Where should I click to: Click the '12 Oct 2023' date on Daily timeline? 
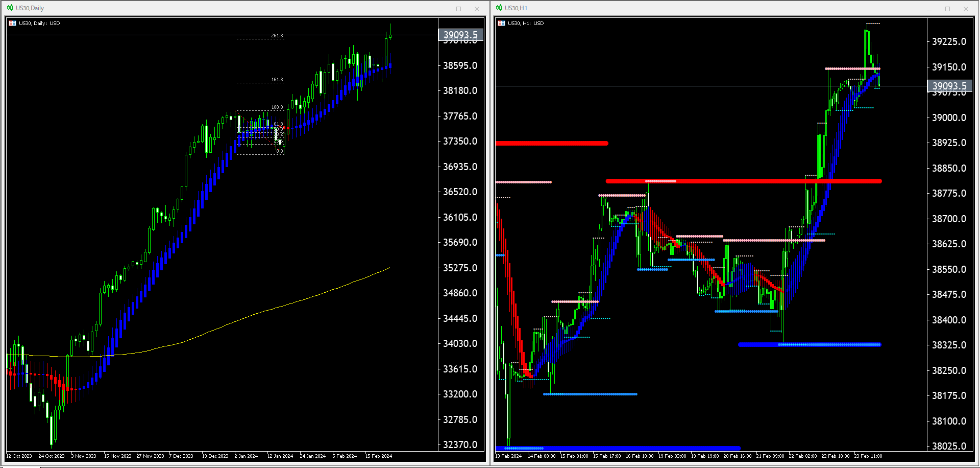(x=19, y=456)
